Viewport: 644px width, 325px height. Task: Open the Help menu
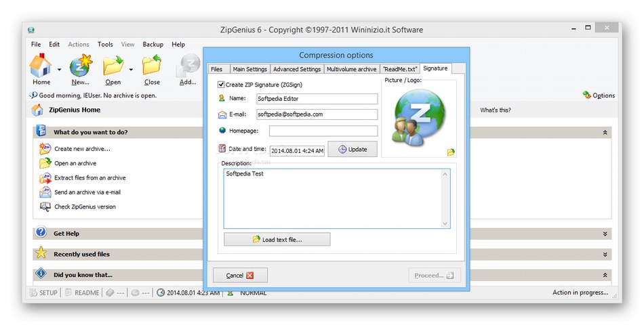tap(178, 44)
